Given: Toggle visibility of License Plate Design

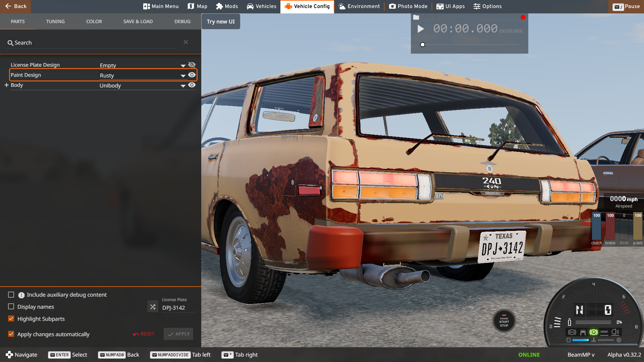Looking at the screenshot, I should [x=192, y=65].
